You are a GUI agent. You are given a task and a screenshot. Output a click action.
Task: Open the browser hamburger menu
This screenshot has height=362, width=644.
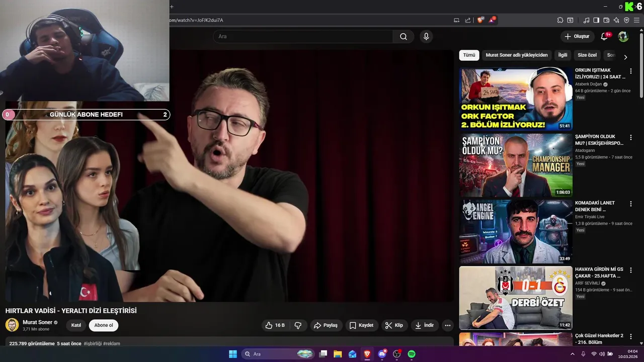pos(636,20)
